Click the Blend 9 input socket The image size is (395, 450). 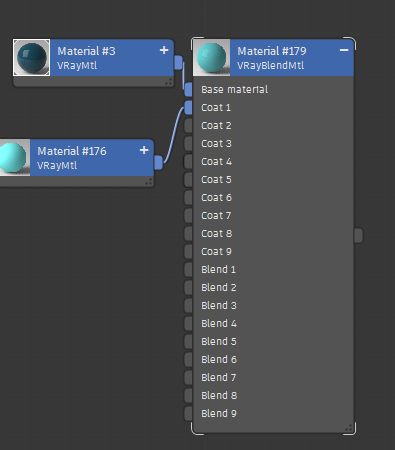pos(188,414)
